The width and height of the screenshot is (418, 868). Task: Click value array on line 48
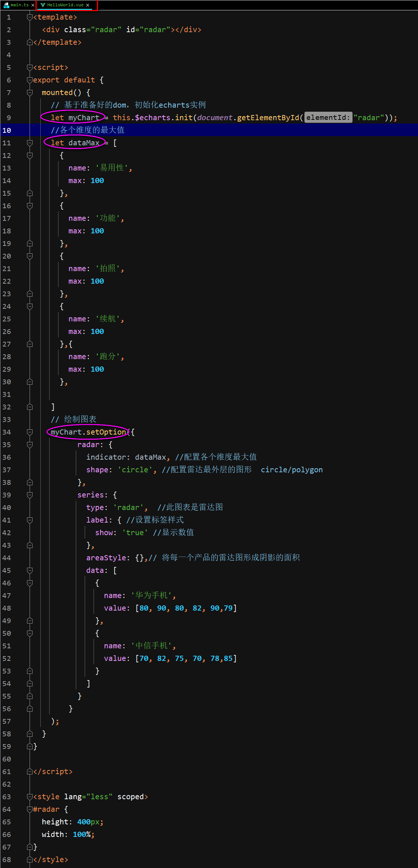[186, 608]
